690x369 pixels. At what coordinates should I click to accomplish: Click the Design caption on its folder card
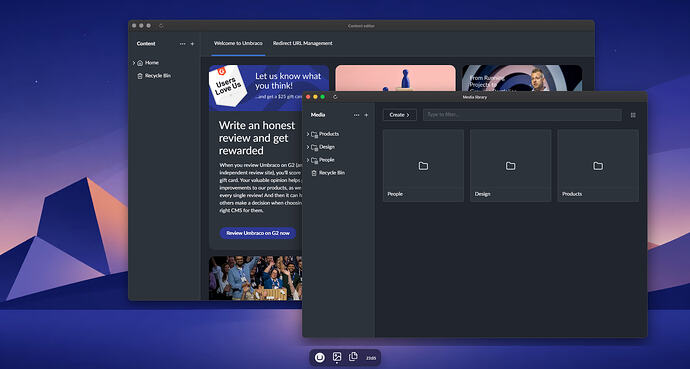click(483, 194)
